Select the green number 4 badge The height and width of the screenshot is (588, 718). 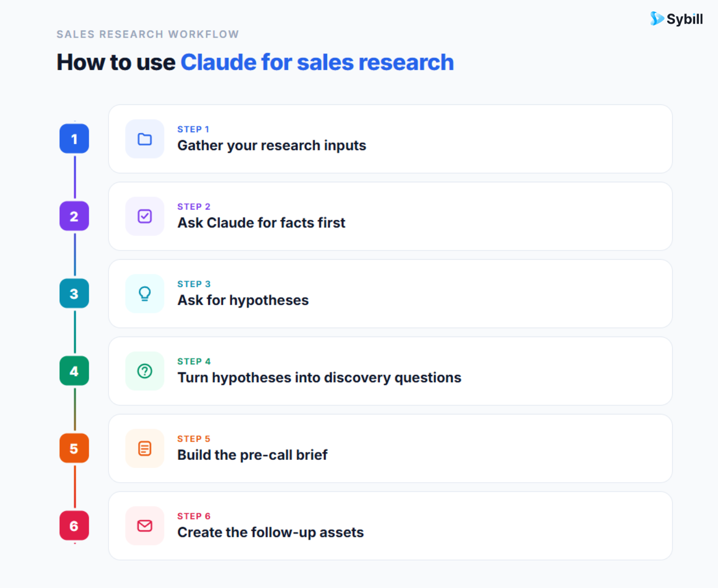(74, 371)
